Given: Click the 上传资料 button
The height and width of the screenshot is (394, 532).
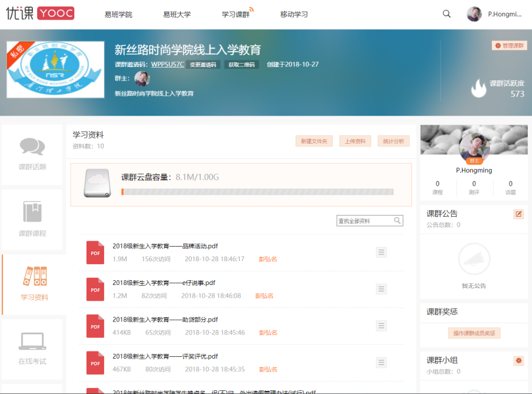Looking at the screenshot, I should (x=355, y=141).
